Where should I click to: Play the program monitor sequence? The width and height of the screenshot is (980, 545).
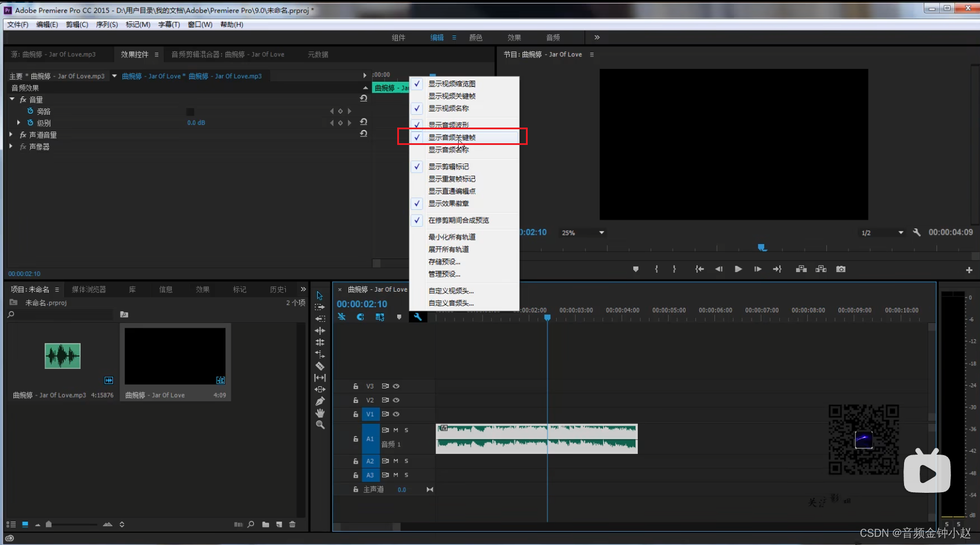pyautogui.click(x=738, y=269)
